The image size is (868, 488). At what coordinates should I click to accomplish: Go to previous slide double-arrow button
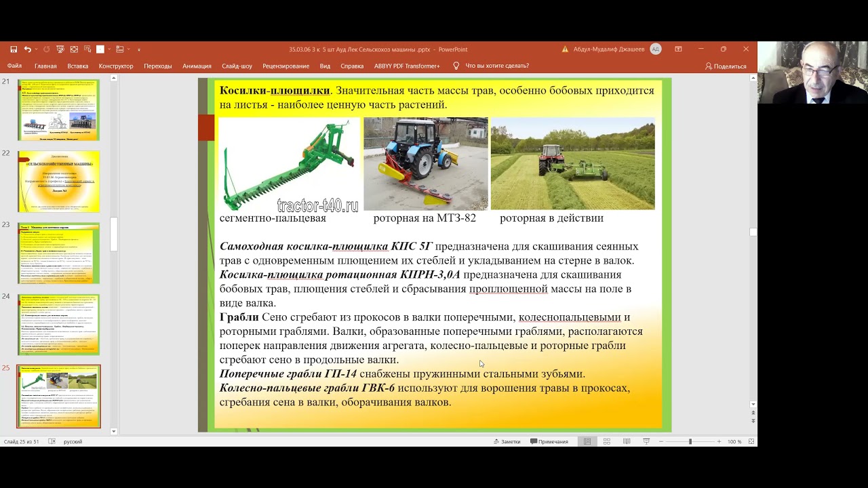tap(753, 413)
